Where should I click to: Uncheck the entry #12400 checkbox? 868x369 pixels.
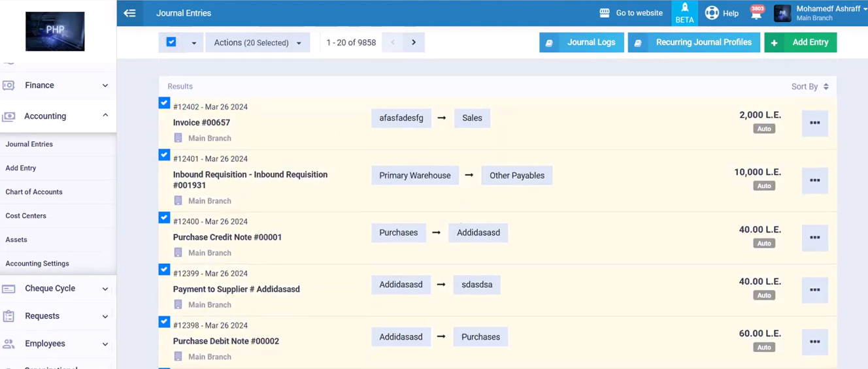click(x=164, y=218)
